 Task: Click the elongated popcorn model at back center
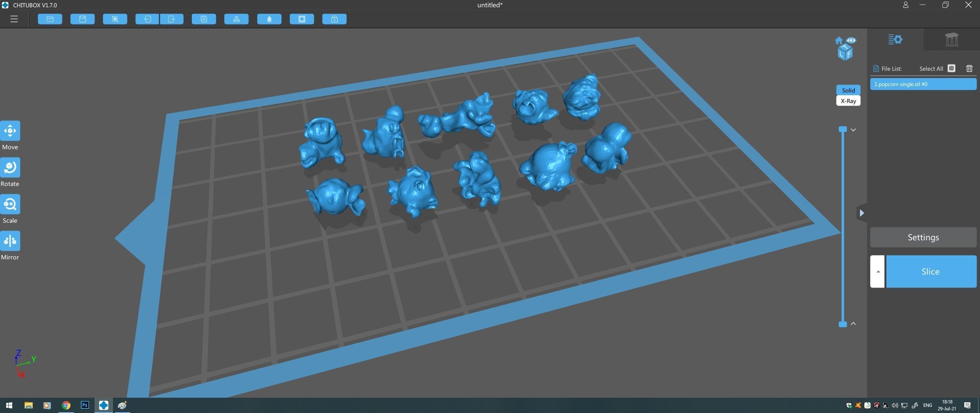click(x=457, y=117)
